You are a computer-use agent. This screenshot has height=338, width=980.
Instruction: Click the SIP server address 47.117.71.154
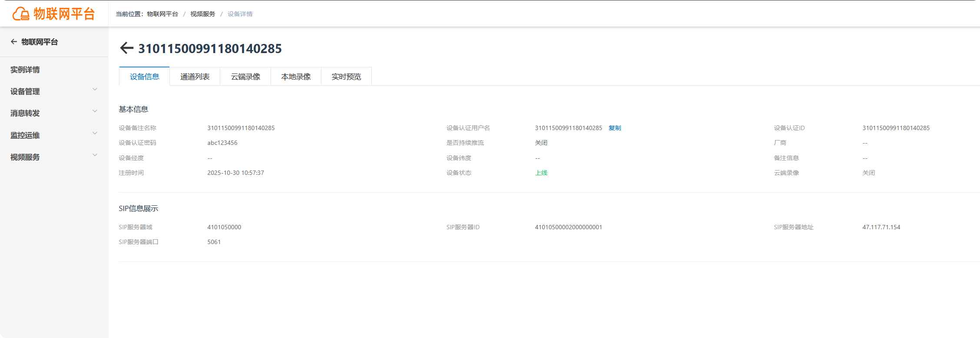pos(881,227)
